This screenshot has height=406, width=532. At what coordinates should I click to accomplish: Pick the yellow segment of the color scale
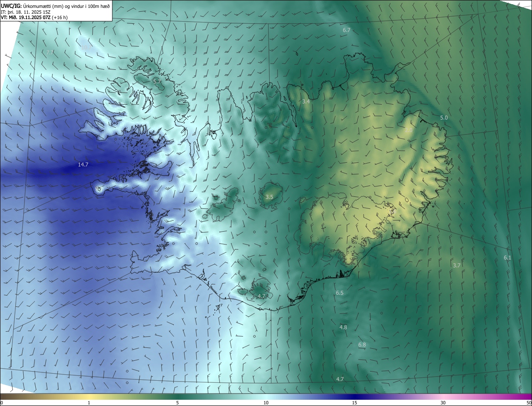[89, 396]
